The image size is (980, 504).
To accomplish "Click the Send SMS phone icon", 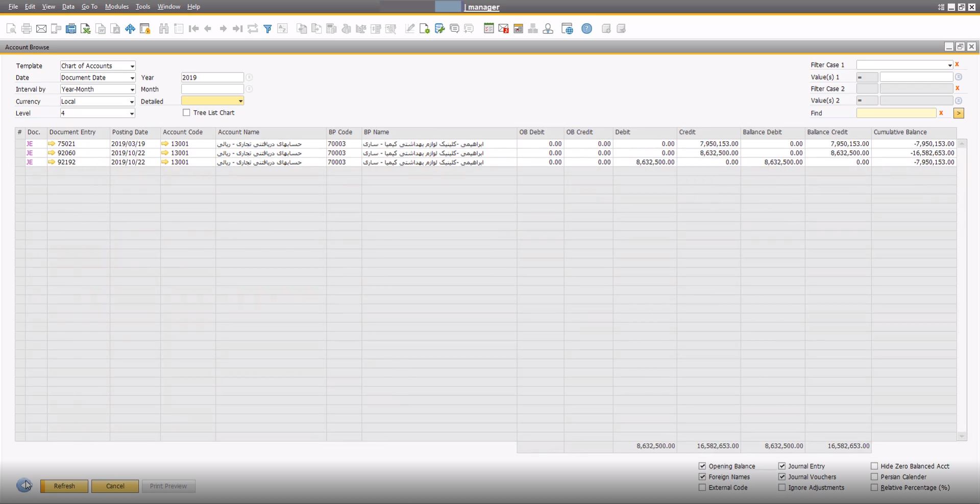I will (56, 29).
